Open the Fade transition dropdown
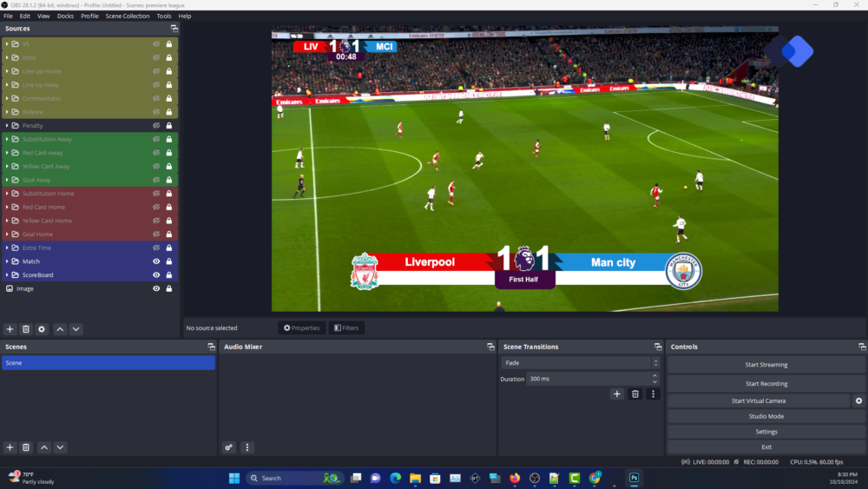Viewport: 868px width, 489px height. pos(581,363)
